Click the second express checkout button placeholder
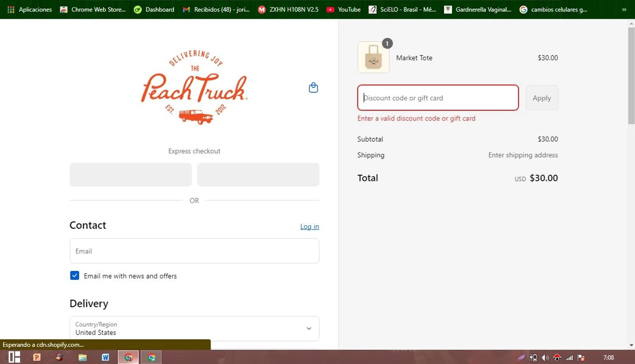Image resolution: width=635 pixels, height=364 pixels. click(x=258, y=175)
